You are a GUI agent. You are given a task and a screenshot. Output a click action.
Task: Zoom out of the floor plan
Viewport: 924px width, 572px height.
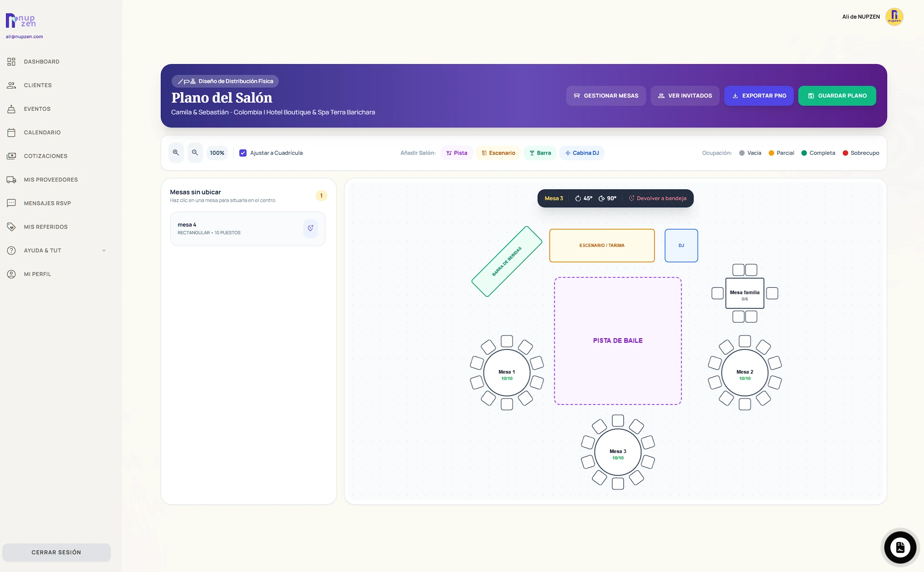(x=195, y=153)
